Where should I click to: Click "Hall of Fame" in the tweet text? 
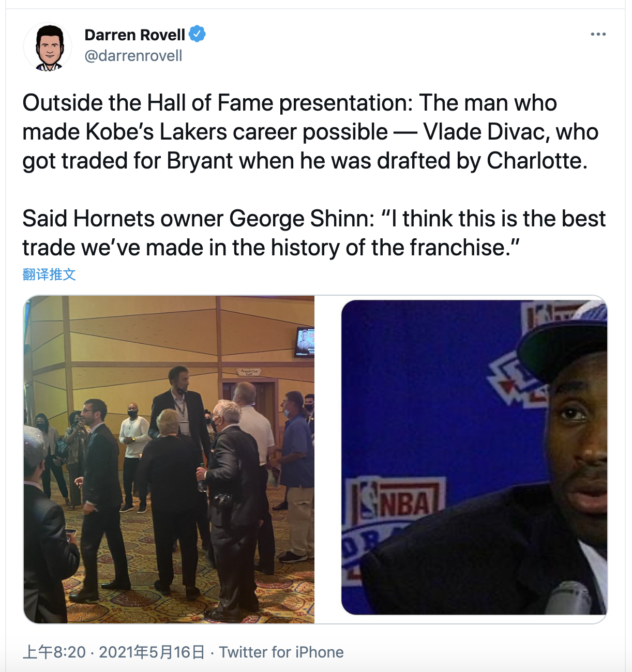(210, 103)
